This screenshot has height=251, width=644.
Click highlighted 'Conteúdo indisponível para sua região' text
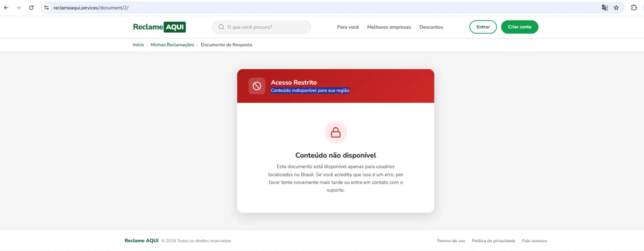(310, 90)
